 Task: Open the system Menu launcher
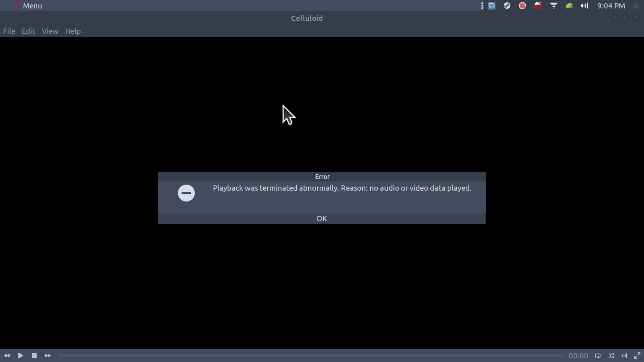pyautogui.click(x=28, y=6)
